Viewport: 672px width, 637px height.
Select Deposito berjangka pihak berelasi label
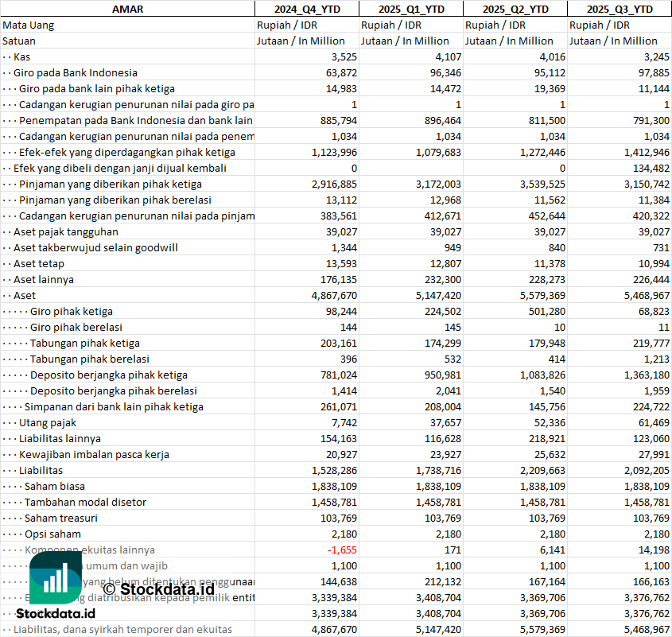(x=113, y=390)
